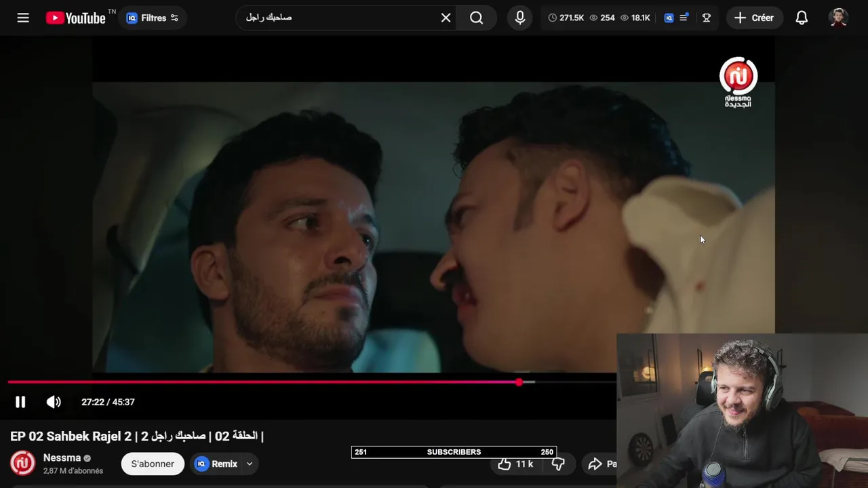The height and width of the screenshot is (488, 868).
Task: Open the notifications bell
Action: [x=802, y=18]
